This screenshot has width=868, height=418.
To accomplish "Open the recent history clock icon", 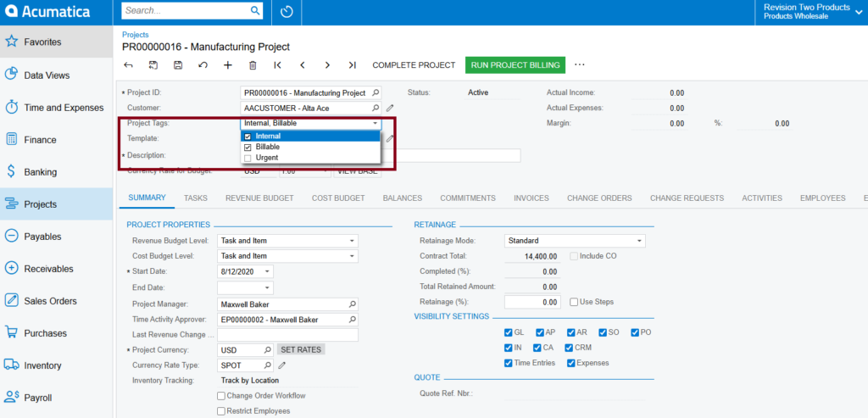I will (x=287, y=11).
